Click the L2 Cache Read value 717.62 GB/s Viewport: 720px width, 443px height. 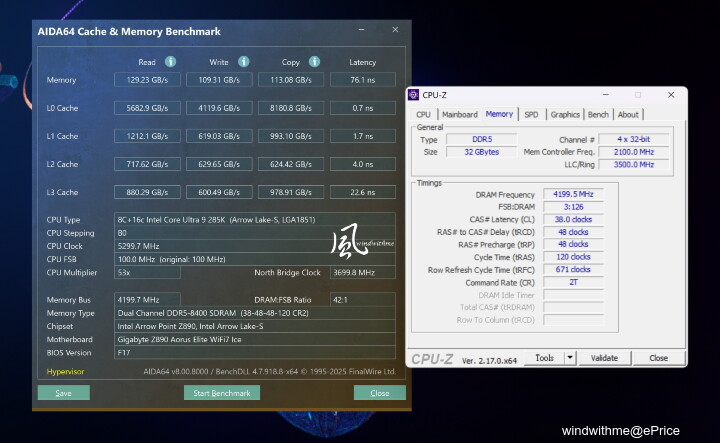click(147, 164)
